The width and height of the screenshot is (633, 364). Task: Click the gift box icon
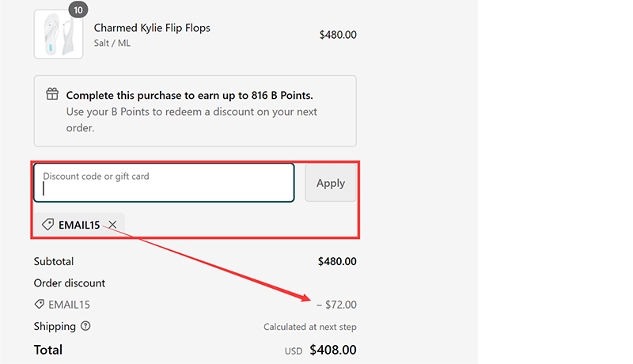coord(52,94)
